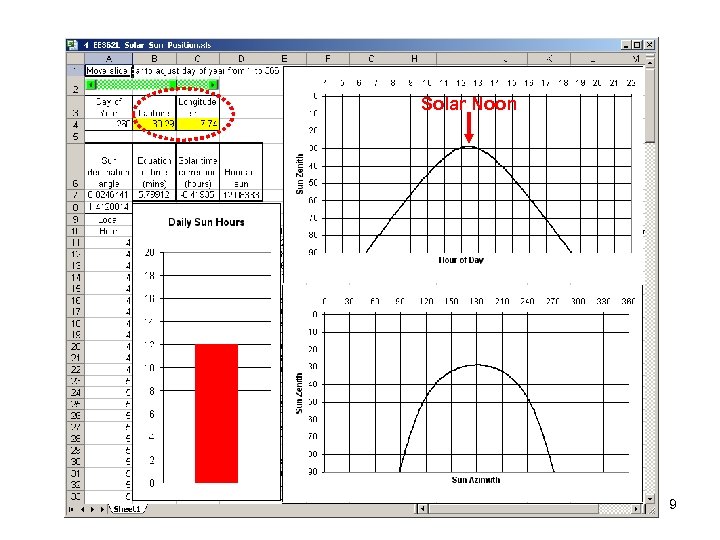Select row 2 header
Screen dimensions: 720x540
click(x=76, y=86)
